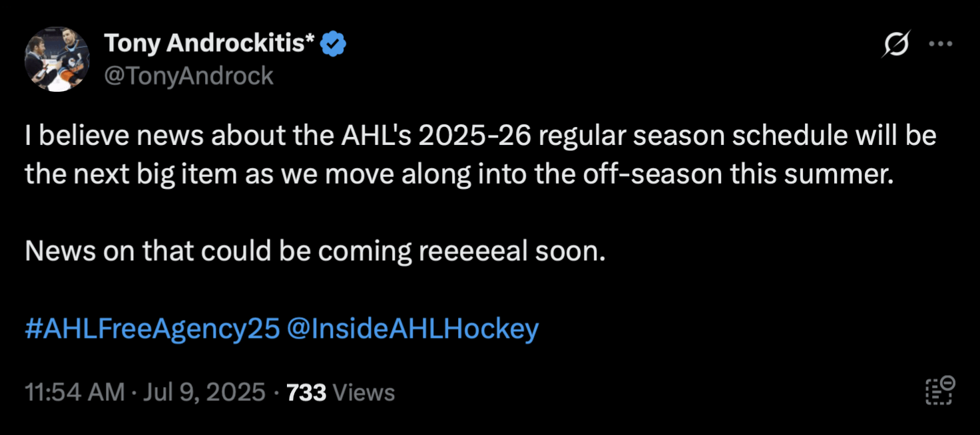Image resolution: width=980 pixels, height=435 pixels.
Task: Click the word "off-season" in the post
Action: (654, 174)
